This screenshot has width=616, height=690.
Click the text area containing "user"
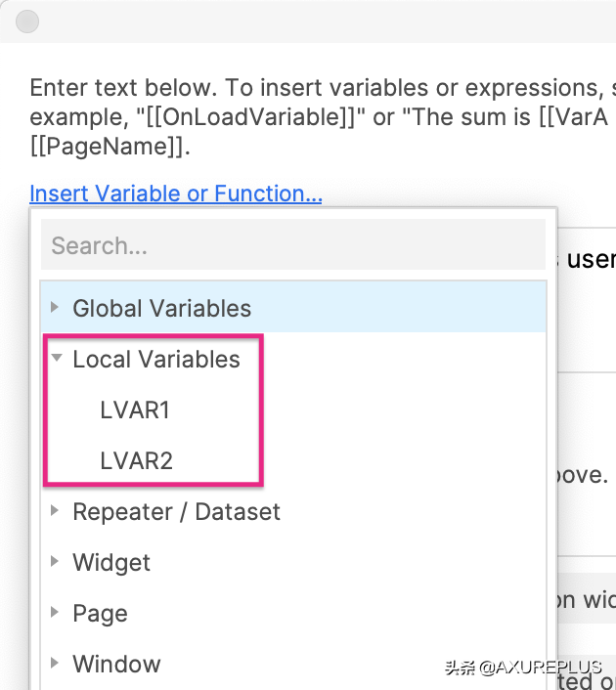click(x=589, y=260)
